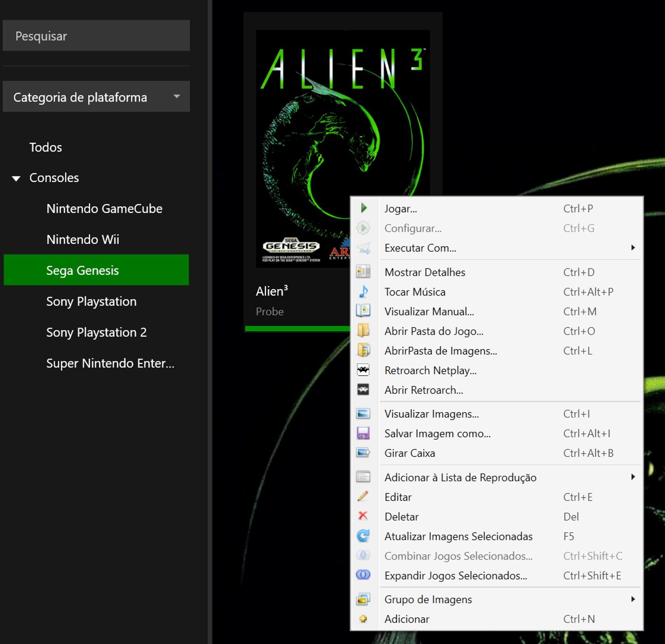This screenshot has height=644, width=665.
Task: Select Sega Genesis platform
Action: click(96, 270)
